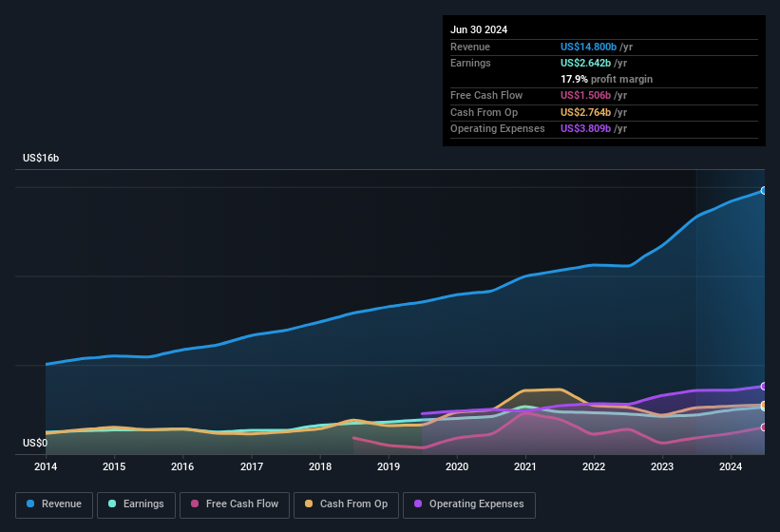The width and height of the screenshot is (780, 532).
Task: Click the Operating Expenses endpoint marker
Action: tap(764, 386)
